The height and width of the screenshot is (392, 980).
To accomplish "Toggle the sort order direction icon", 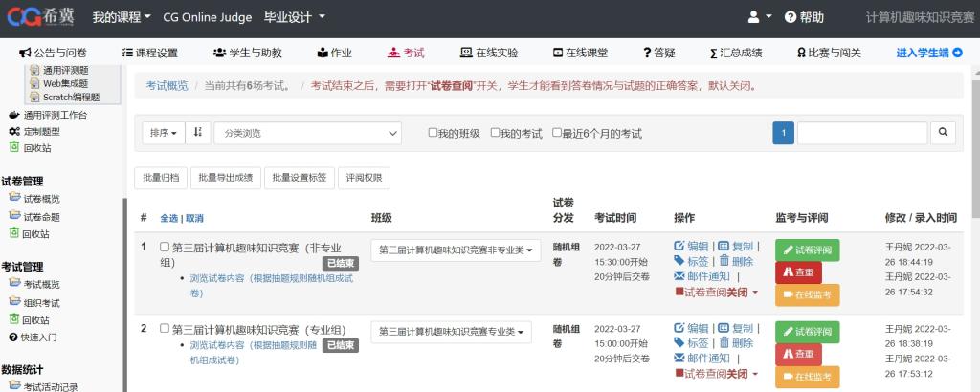I will click(x=198, y=134).
